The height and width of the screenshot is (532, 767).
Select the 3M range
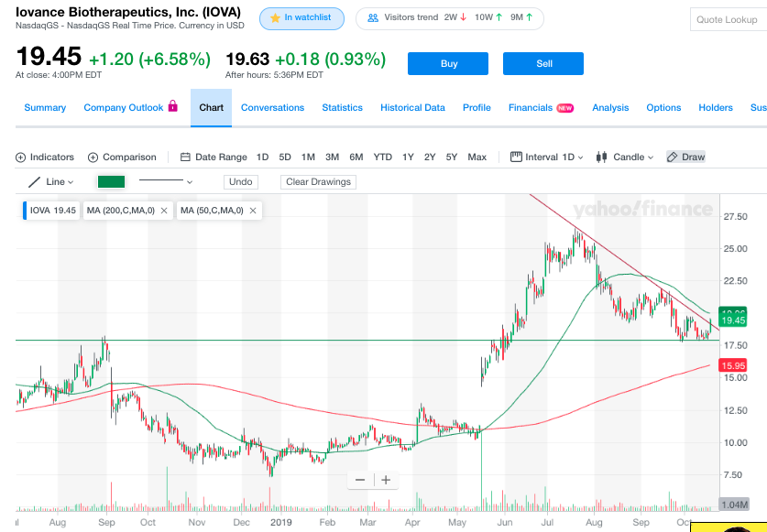(332, 157)
